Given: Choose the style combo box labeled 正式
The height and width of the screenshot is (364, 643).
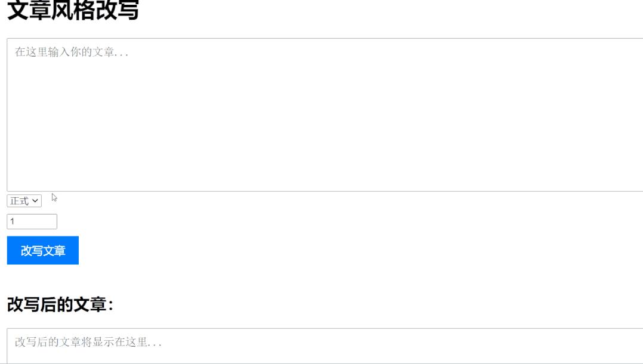Looking at the screenshot, I should 24,201.
